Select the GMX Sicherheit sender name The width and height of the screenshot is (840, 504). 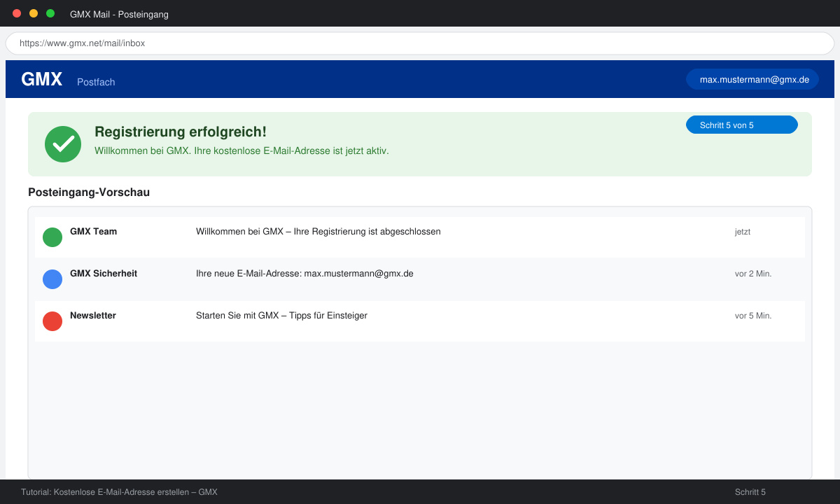pyautogui.click(x=104, y=274)
